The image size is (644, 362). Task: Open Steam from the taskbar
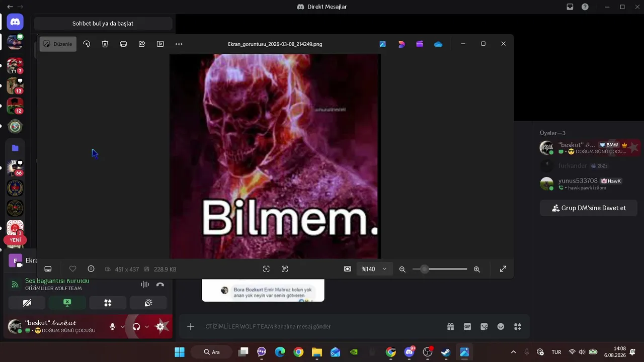tap(446, 352)
